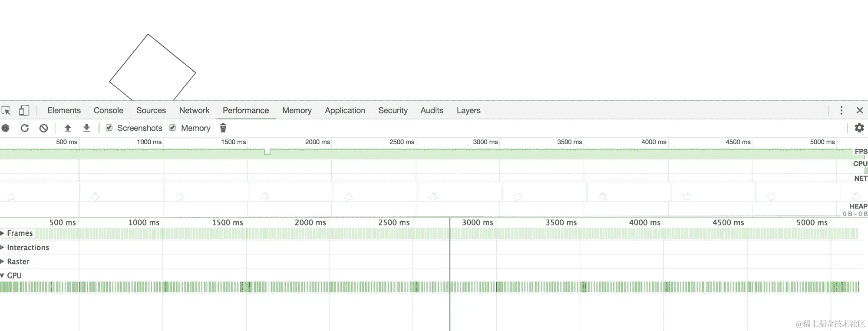This screenshot has width=868, height=331.
Task: Click the rotating square on the page
Action: pos(152,68)
